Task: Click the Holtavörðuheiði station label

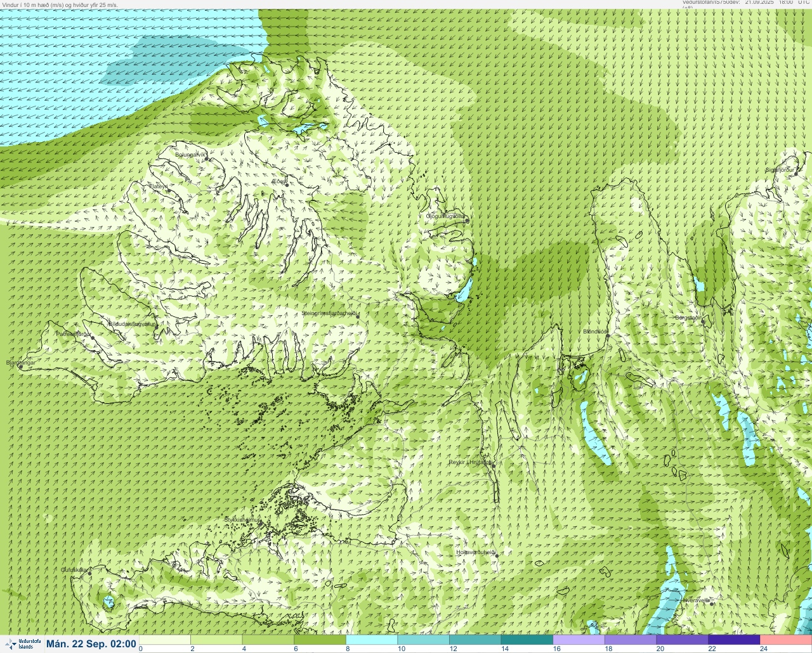Action: pyautogui.click(x=475, y=552)
